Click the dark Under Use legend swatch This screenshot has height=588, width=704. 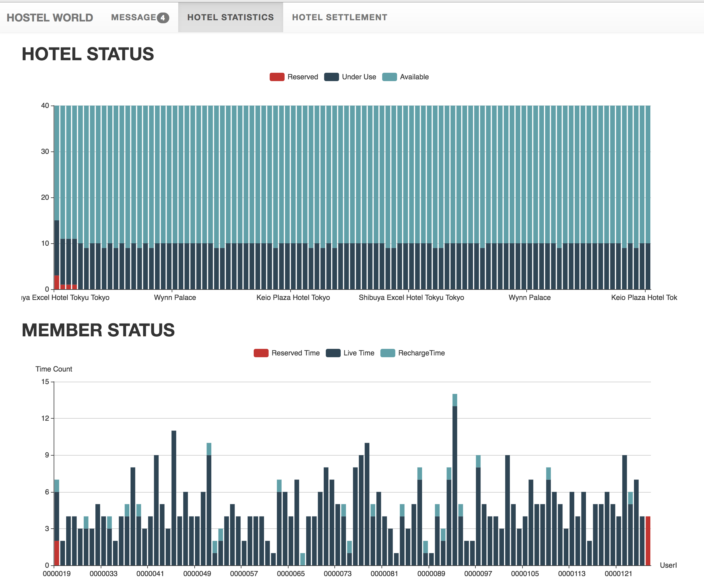(x=331, y=77)
